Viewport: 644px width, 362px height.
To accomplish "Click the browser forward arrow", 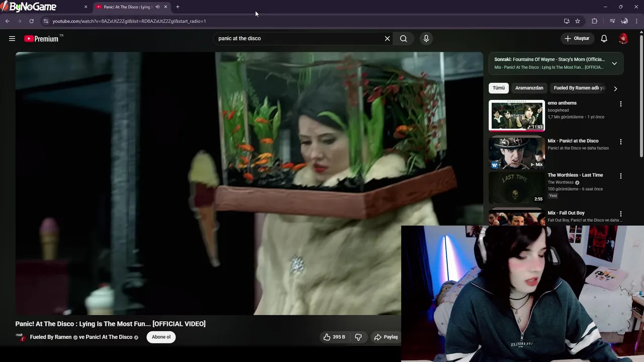I will pyautogui.click(x=19, y=21).
